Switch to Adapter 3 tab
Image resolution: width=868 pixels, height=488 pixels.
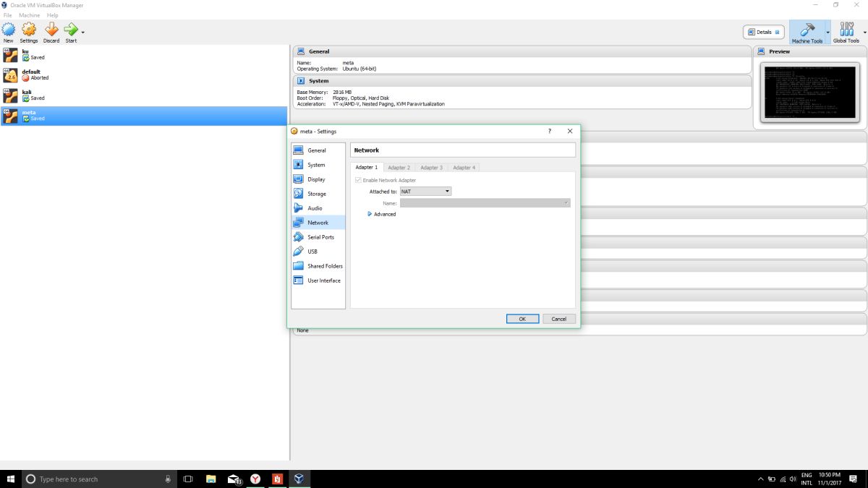pyautogui.click(x=431, y=167)
